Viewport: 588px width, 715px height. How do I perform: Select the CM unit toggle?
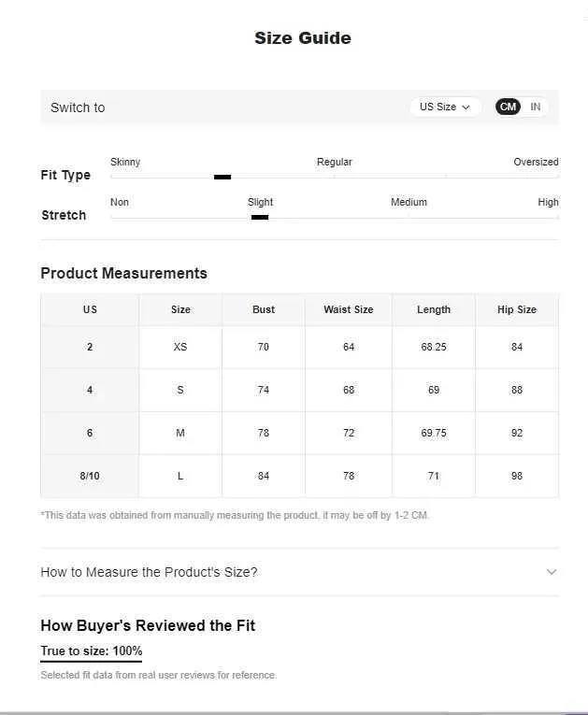[508, 107]
